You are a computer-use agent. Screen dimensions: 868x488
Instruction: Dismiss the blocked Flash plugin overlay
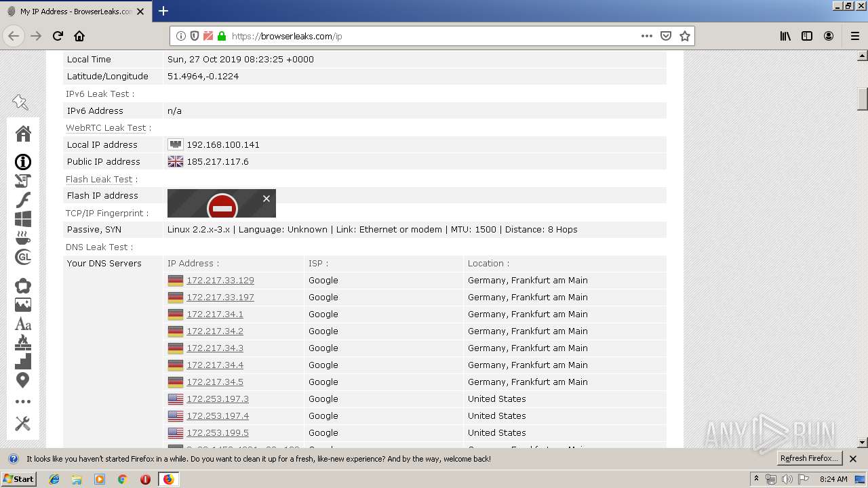267,199
